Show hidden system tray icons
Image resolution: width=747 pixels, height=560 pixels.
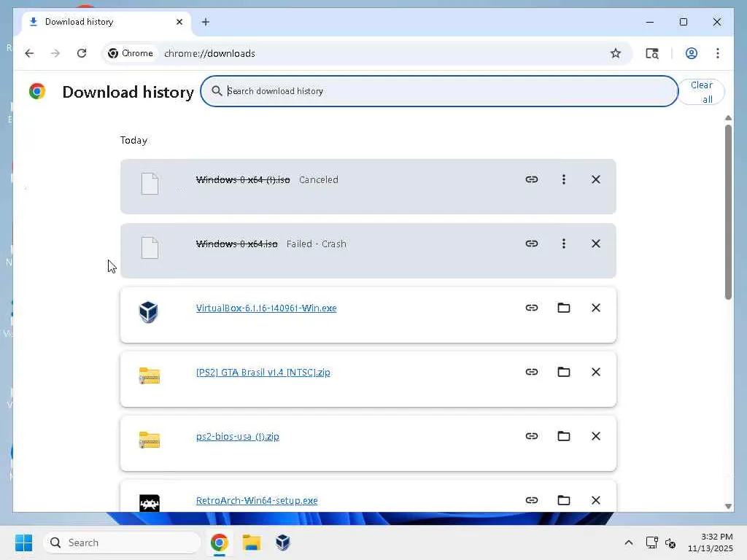[x=629, y=542]
